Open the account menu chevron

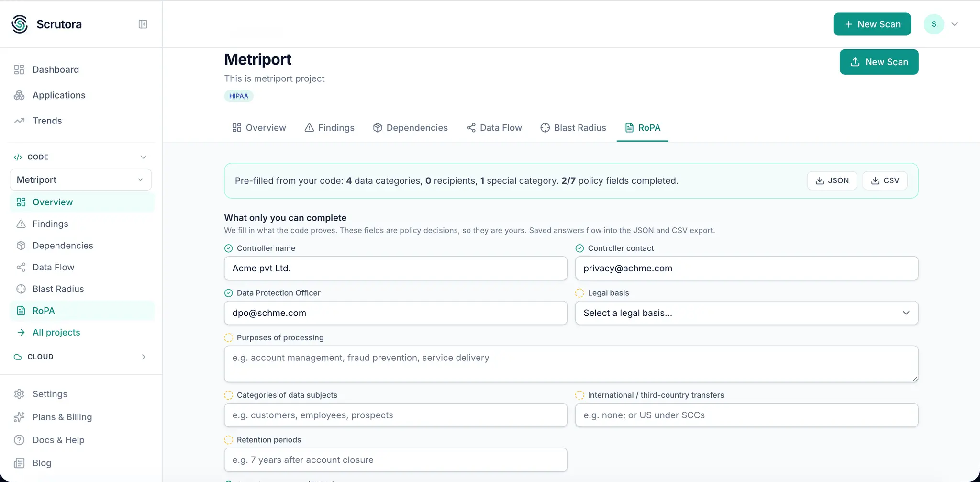point(954,24)
